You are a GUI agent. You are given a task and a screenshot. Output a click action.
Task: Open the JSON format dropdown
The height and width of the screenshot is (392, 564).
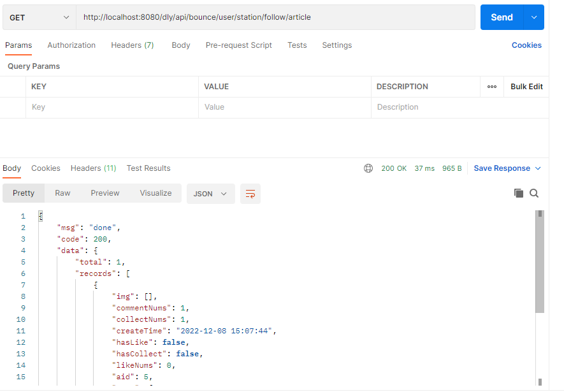pyautogui.click(x=210, y=194)
